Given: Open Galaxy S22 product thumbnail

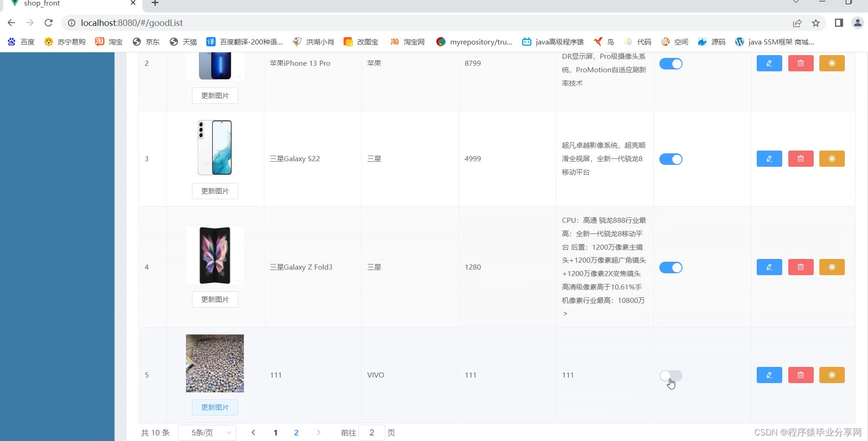Looking at the screenshot, I should point(215,147).
